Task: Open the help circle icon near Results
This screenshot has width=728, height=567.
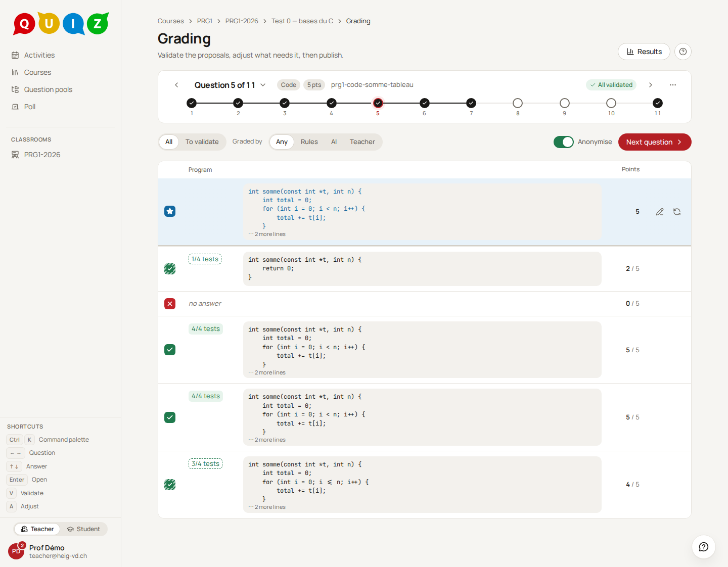Action: pos(683,52)
